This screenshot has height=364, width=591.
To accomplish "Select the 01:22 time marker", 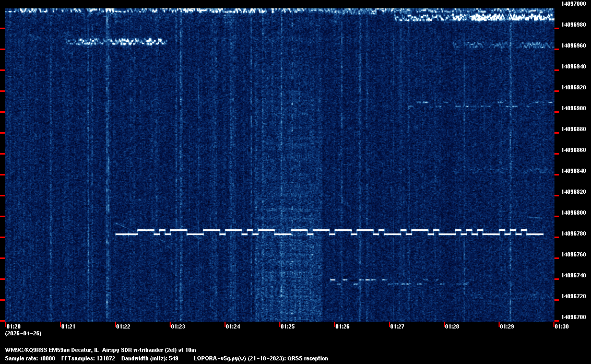I will 123,327.
